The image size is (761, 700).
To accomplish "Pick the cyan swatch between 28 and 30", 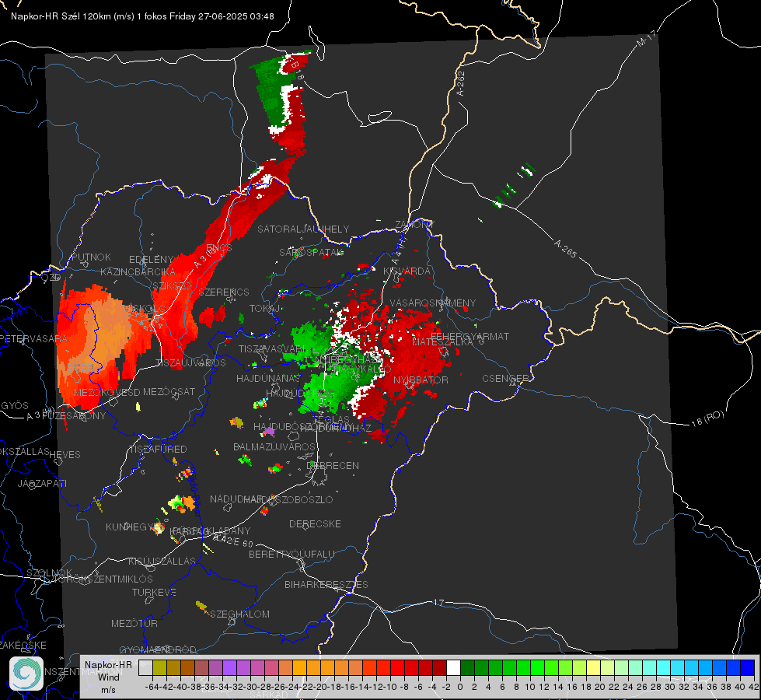I will (x=664, y=667).
